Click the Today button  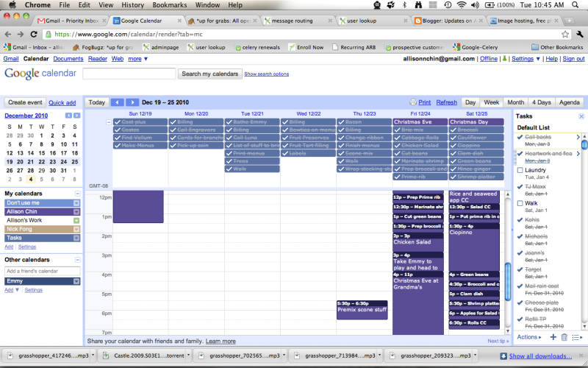97,102
